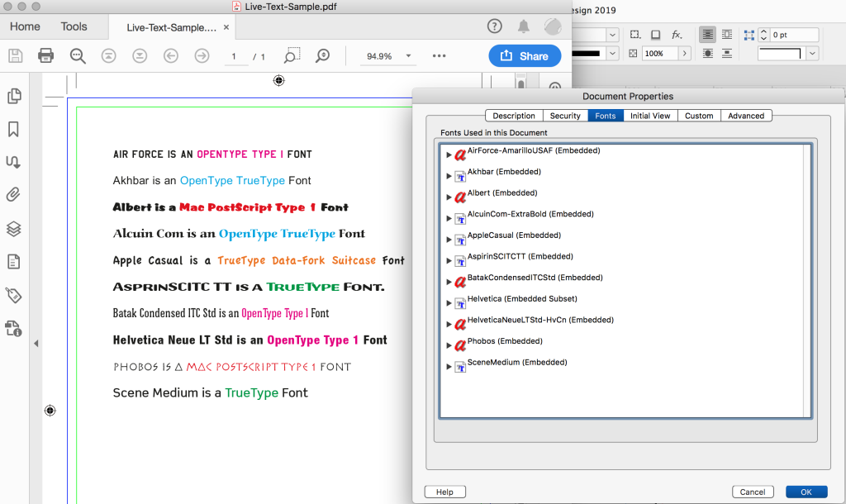Go to next page with down arrow icon
846x504 pixels.
point(140,55)
